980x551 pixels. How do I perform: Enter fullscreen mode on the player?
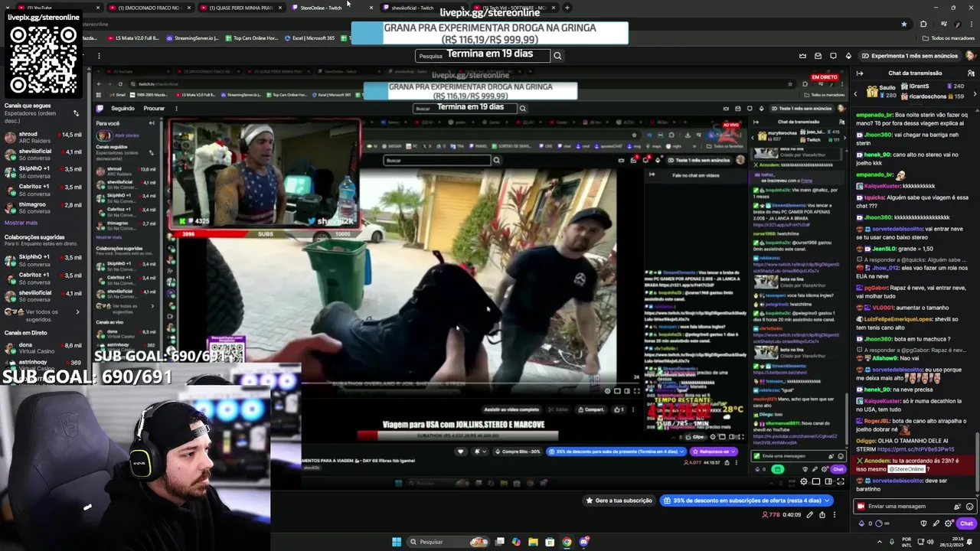(841, 481)
